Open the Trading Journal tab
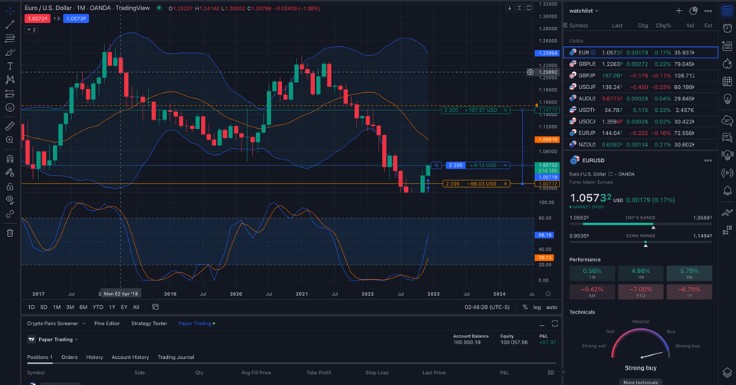This screenshot has height=385, width=736. coord(176,357)
